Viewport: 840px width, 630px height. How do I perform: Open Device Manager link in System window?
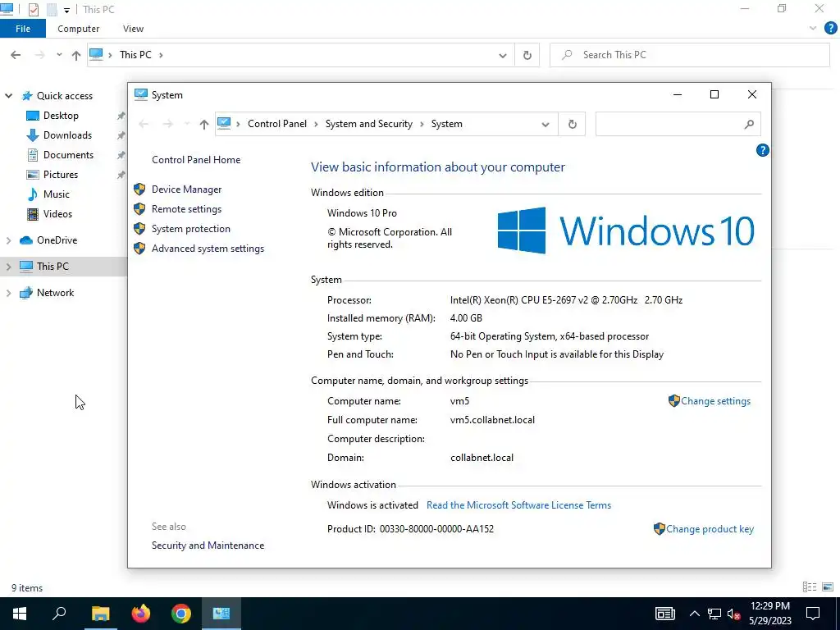click(x=186, y=189)
